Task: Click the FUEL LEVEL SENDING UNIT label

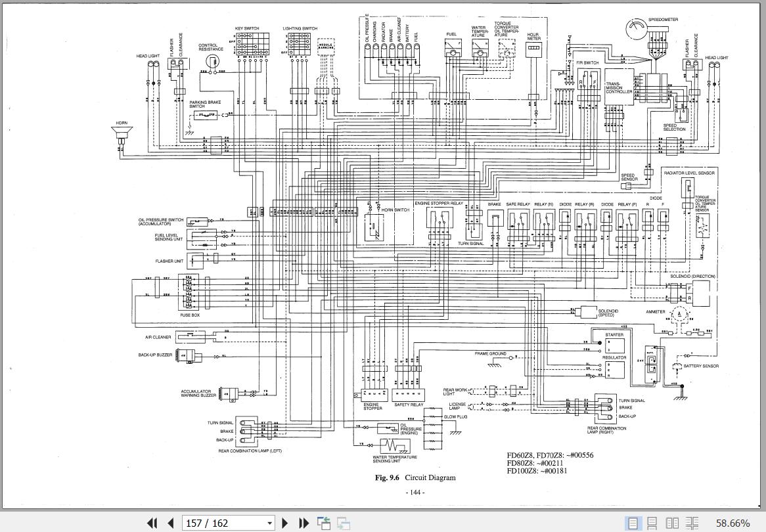Action: click(169, 237)
